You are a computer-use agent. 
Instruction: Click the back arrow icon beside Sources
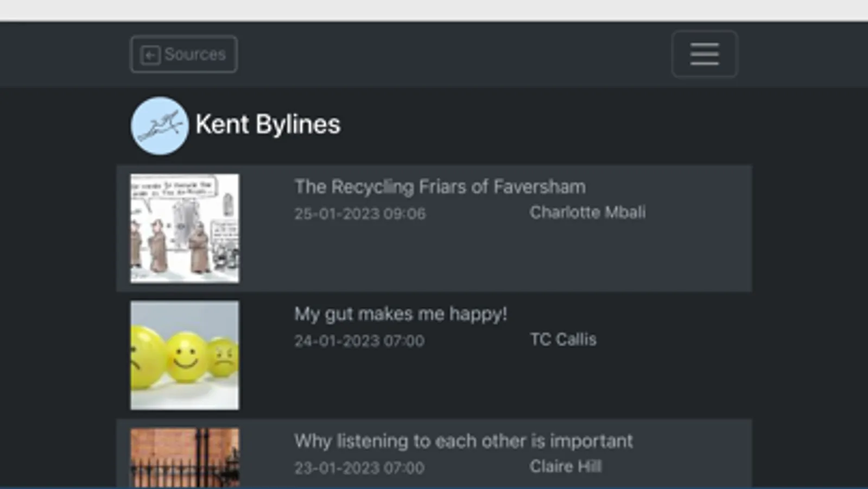pyautogui.click(x=150, y=55)
